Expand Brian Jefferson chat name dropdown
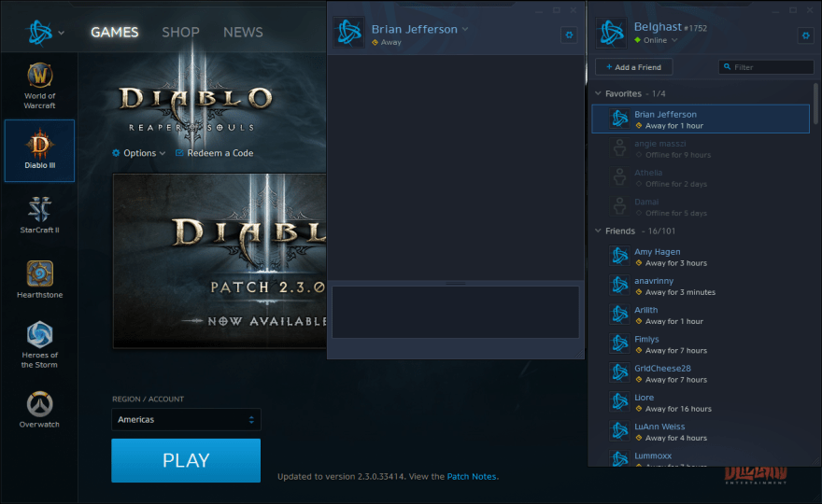Screen dimensions: 822x504 [465, 29]
